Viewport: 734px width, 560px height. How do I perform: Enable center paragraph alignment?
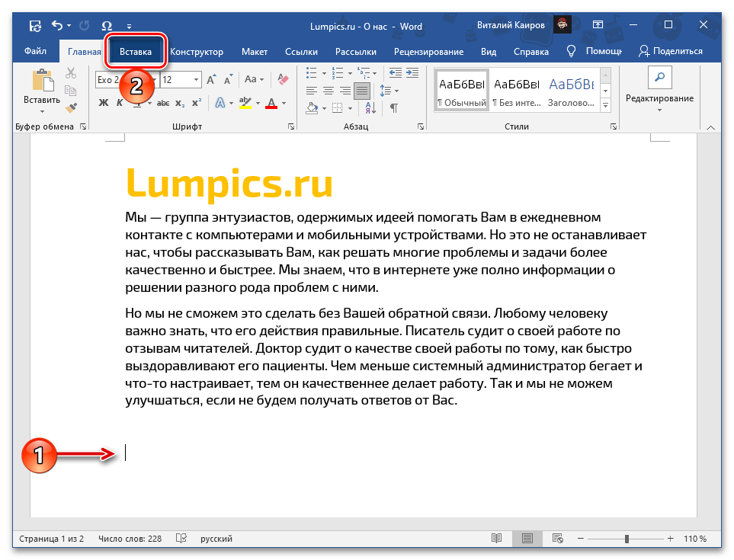(329, 88)
